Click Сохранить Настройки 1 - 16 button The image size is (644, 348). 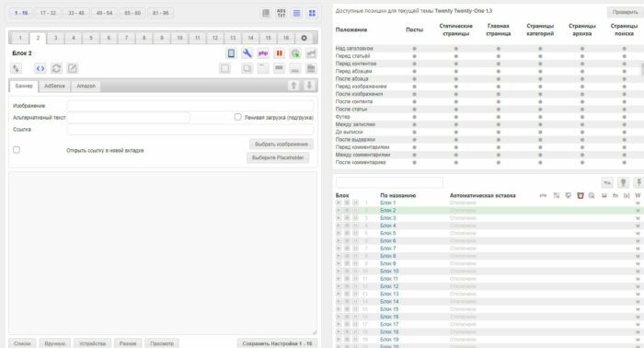(277, 343)
